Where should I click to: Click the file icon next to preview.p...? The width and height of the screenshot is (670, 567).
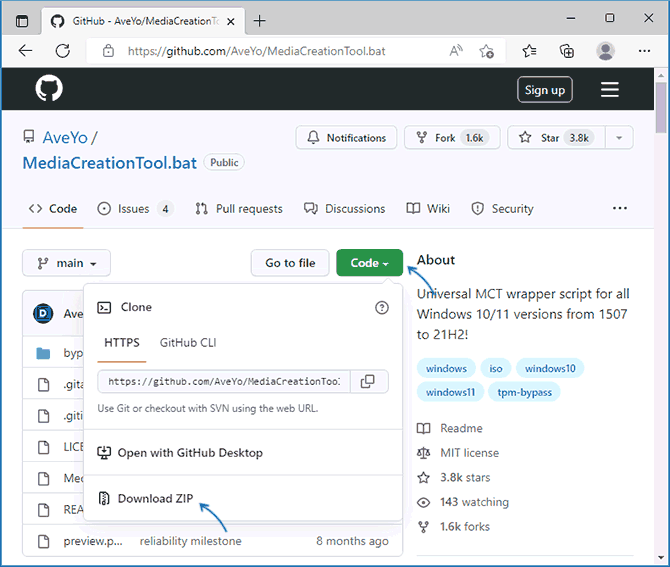tap(44, 541)
